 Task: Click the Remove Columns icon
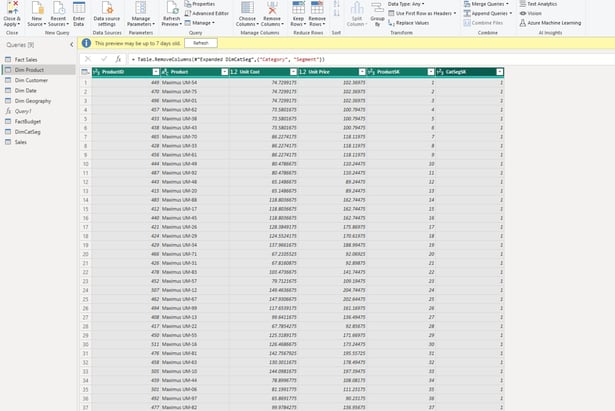[272, 8]
